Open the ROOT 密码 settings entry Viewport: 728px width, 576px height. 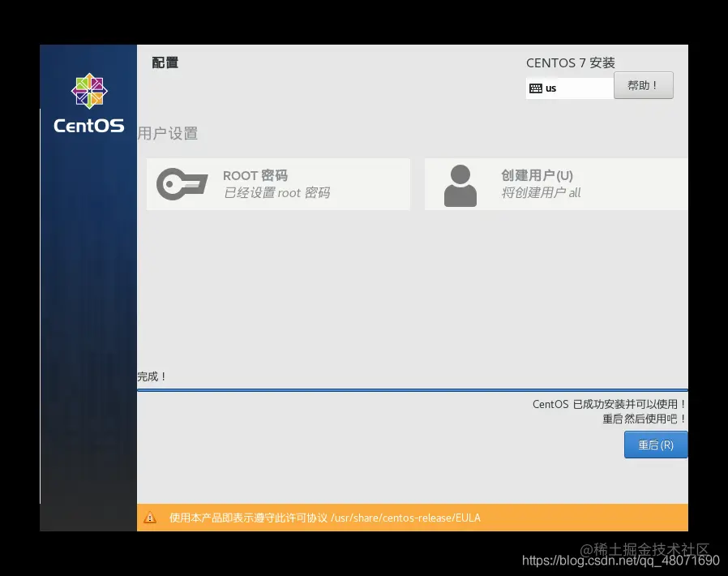[x=278, y=184]
